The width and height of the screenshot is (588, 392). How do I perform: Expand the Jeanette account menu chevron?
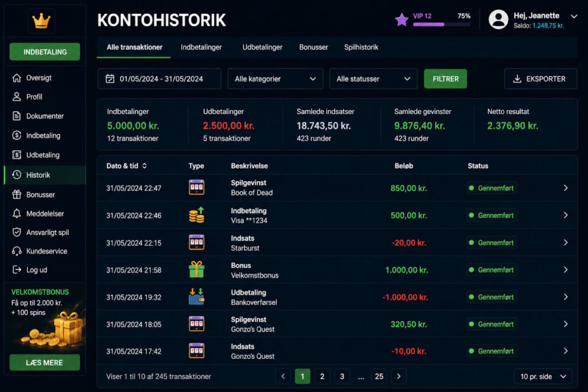click(574, 17)
